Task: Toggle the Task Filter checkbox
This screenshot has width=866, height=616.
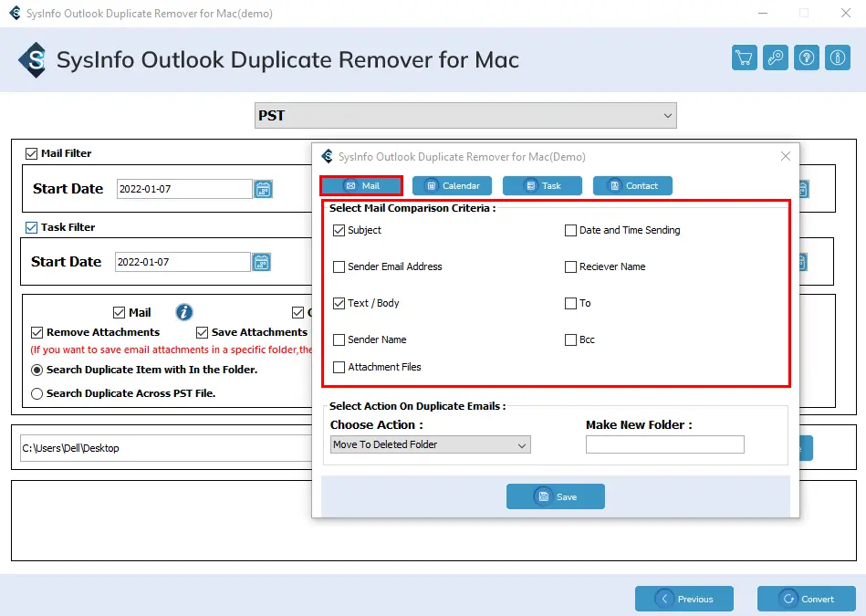Action: click(x=31, y=227)
